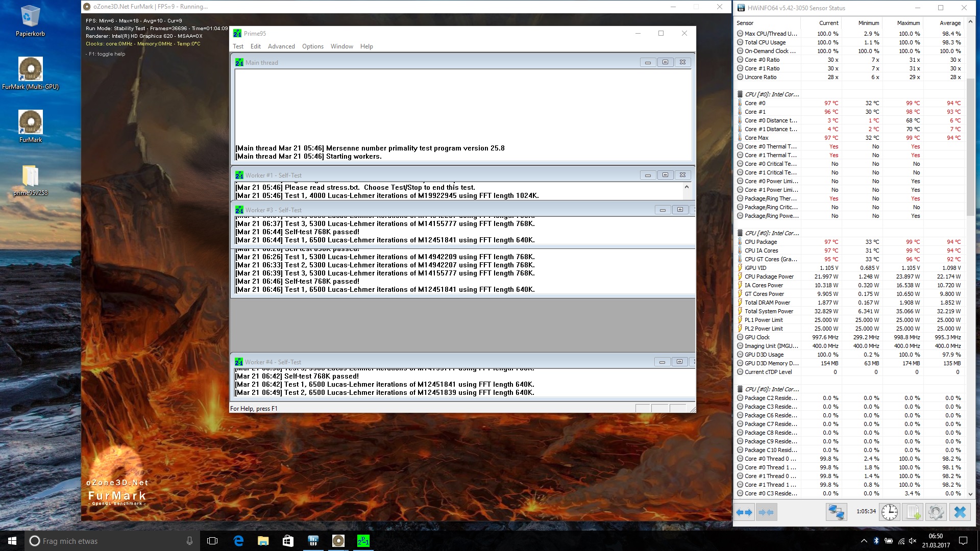The height and width of the screenshot is (551, 980).
Task: Switch to HWiNFO via its taskbar icon
Action: pos(313,541)
